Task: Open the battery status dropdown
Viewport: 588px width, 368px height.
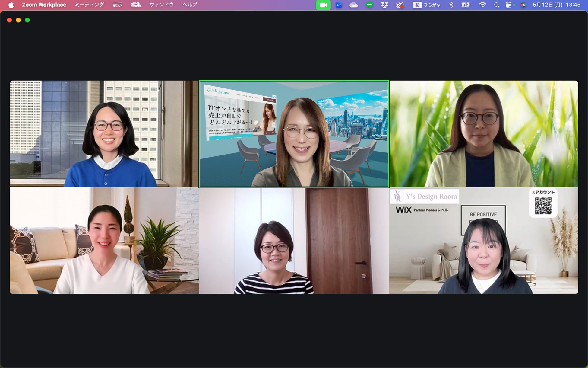Action: pos(466,5)
